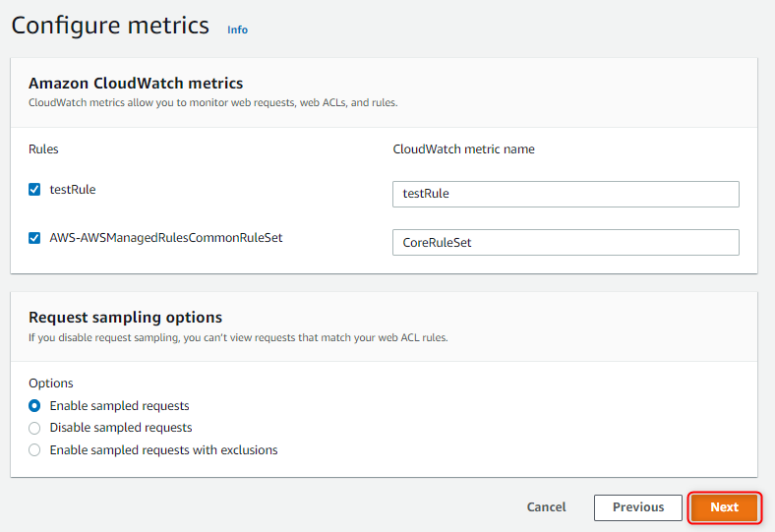This screenshot has width=775, height=532.
Task: Select the Enable sampled requests radio button
Action: [35, 405]
